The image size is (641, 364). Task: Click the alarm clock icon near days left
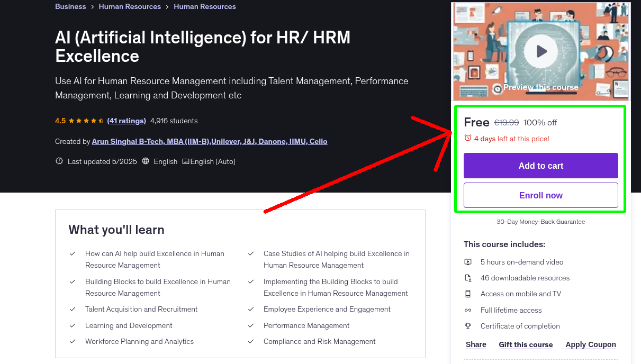click(467, 136)
